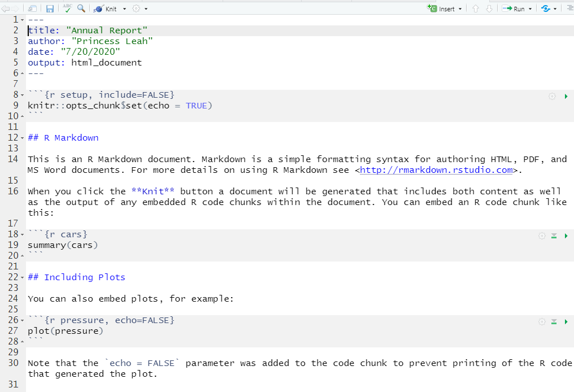The width and height of the screenshot is (574, 392).
Task: Go back to previous source location
Action: (5, 8)
